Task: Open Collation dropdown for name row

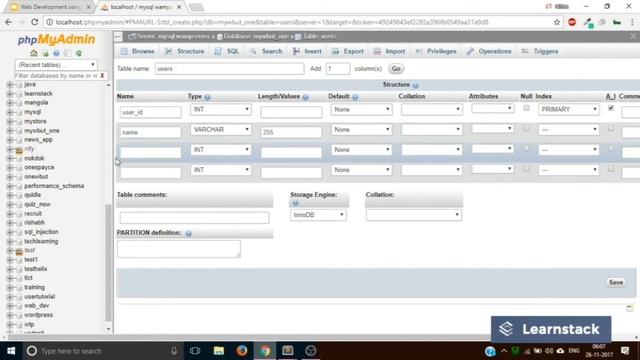Action: tap(431, 129)
